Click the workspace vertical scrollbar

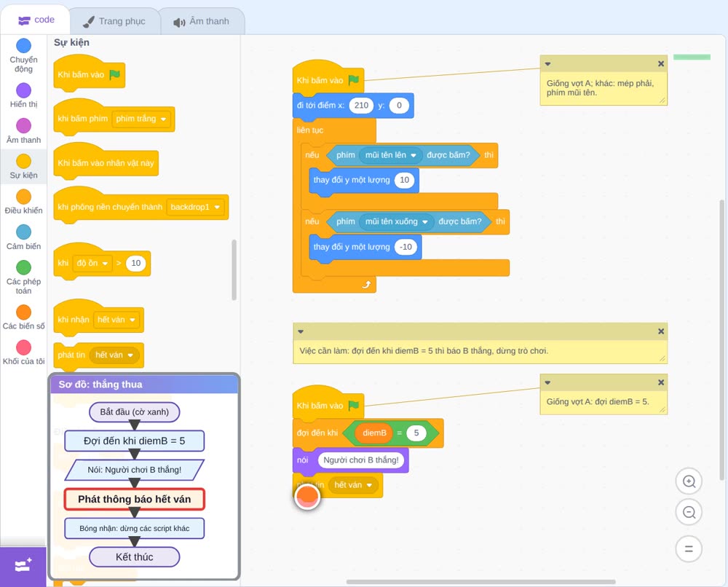(x=721, y=339)
